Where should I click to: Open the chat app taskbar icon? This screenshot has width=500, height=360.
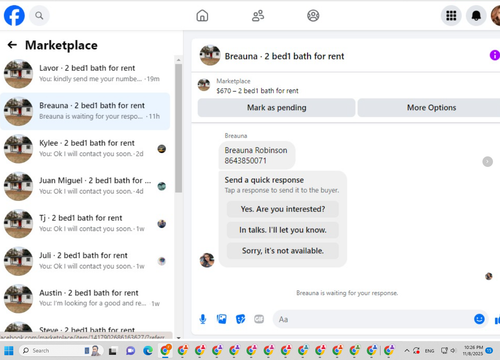tap(130, 351)
